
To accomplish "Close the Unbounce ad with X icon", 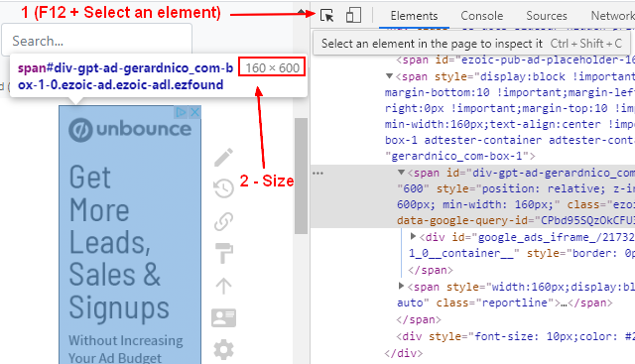I will [195, 112].
